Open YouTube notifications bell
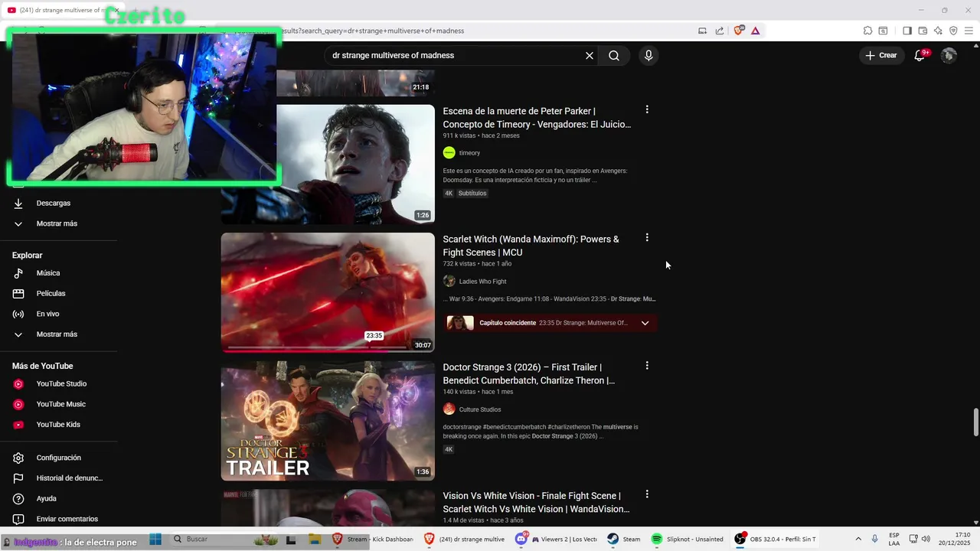Image resolution: width=980 pixels, height=551 pixels. click(x=920, y=55)
